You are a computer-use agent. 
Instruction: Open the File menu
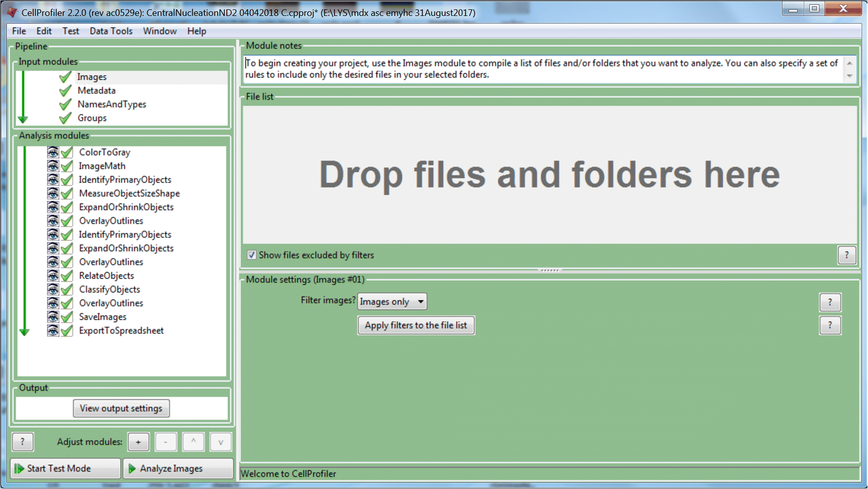[19, 31]
